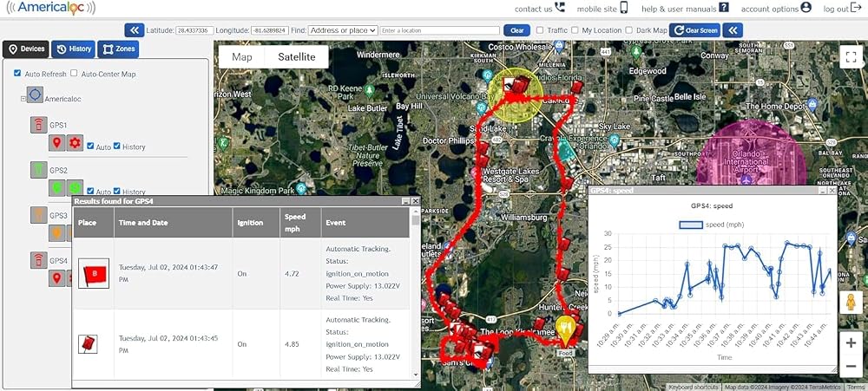Screen dimensions: 868x391
Task: Toggle fullscreen map view icon
Action: click(x=851, y=56)
